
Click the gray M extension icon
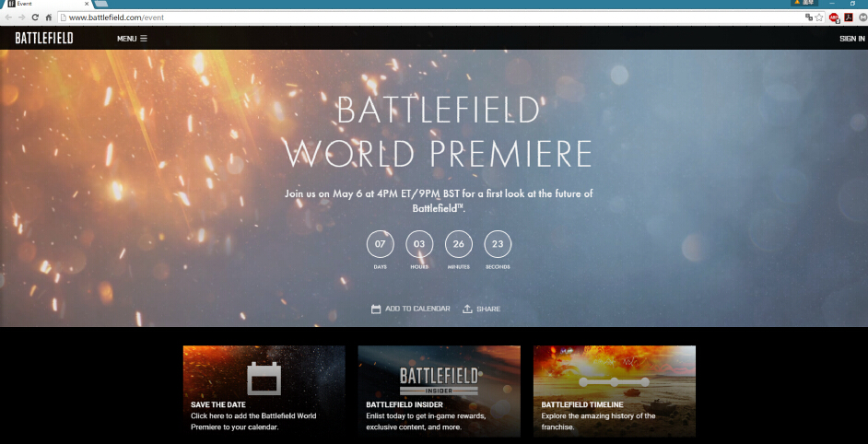coord(863,18)
